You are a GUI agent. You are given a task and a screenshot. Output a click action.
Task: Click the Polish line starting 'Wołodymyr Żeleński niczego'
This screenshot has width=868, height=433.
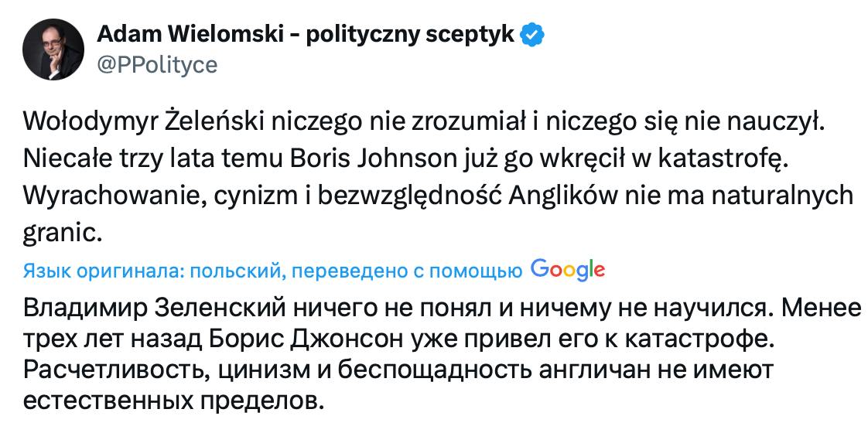[x=424, y=123]
